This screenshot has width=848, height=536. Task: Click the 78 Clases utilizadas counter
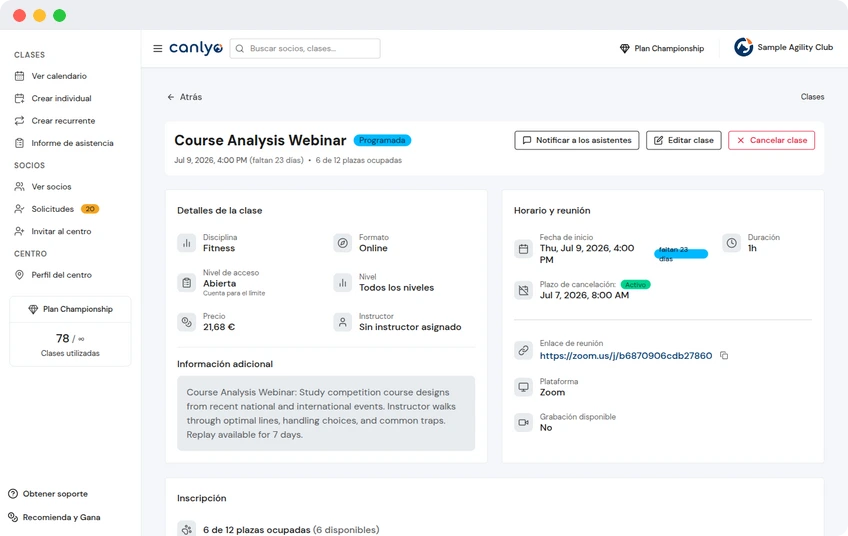click(70, 345)
